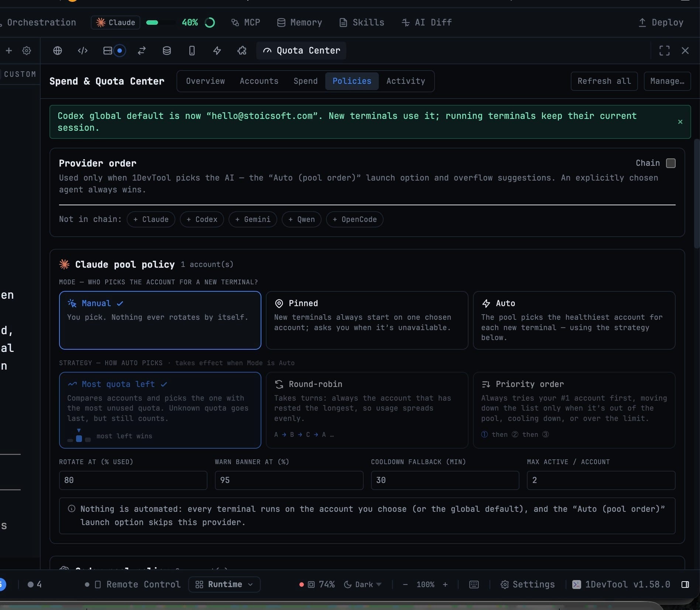Select the Policies tab
The width and height of the screenshot is (700, 610).
pos(352,81)
